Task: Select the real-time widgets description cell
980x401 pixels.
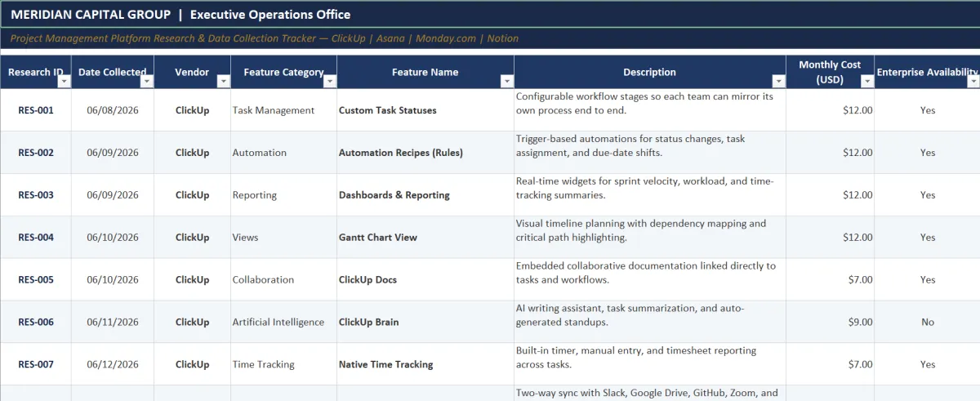Action: pos(650,195)
